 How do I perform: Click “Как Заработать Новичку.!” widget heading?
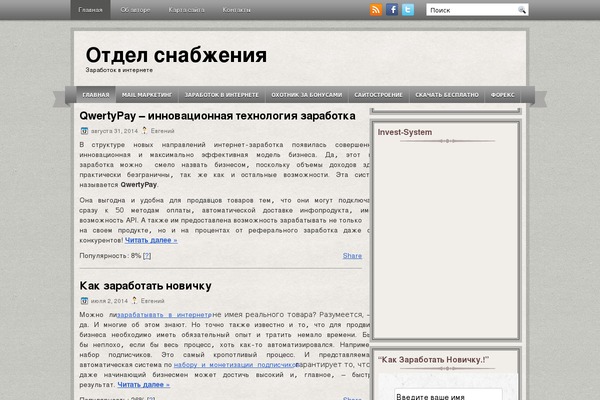434,360
